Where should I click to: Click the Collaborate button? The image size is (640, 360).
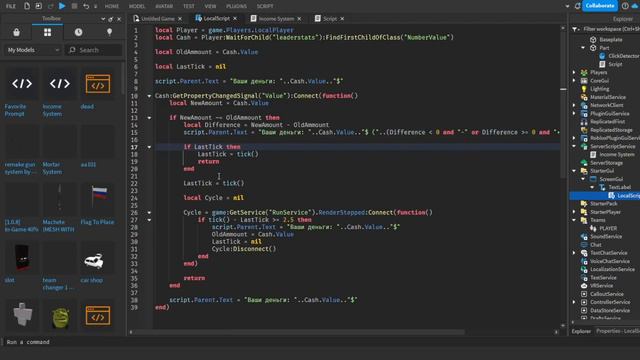tap(600, 6)
